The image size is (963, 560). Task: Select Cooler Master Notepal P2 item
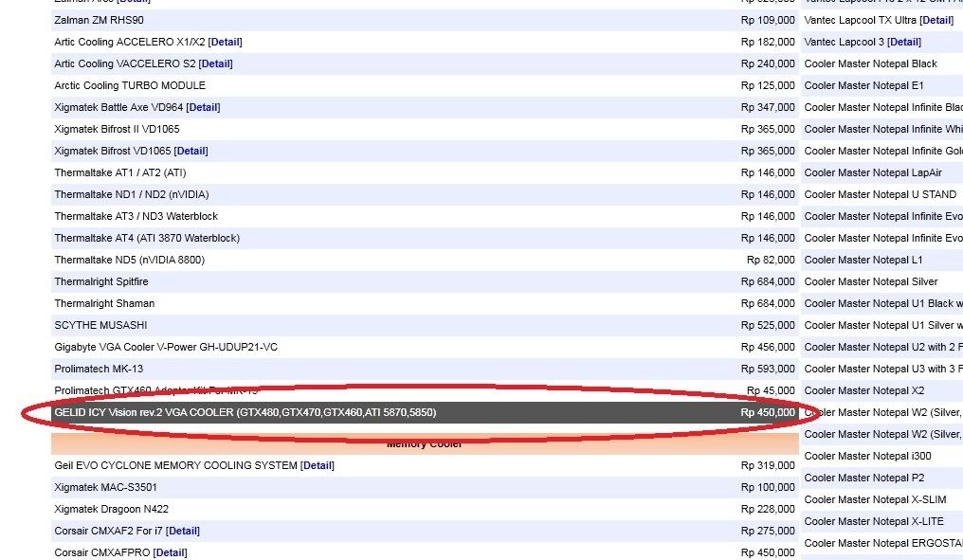coord(864,478)
